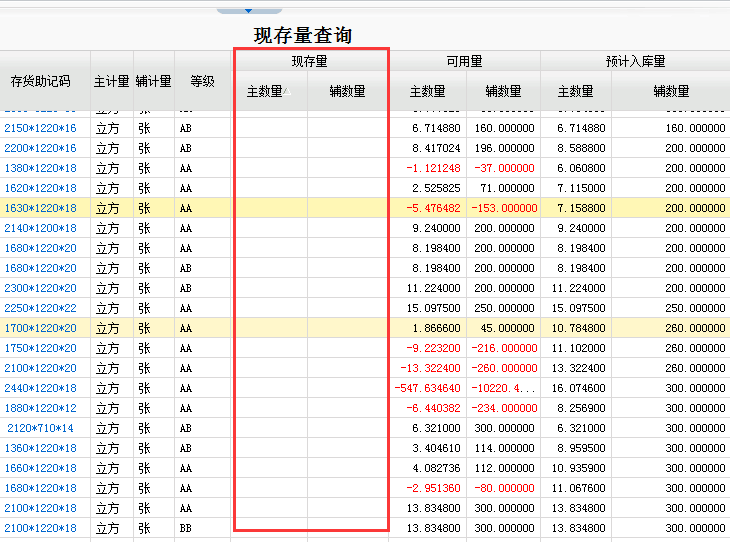Click the 辅计量 column header
This screenshot has width=730, height=542.
[x=153, y=81]
